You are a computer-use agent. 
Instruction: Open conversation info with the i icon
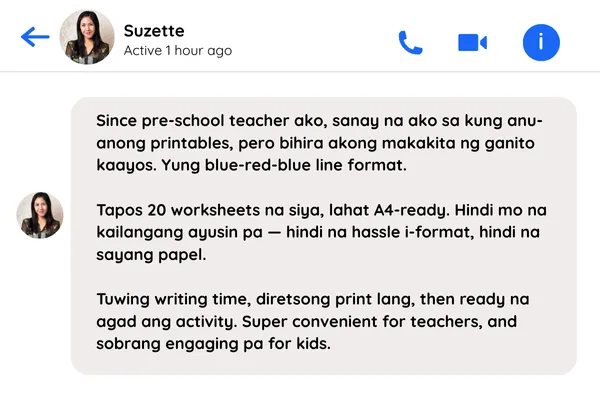[541, 42]
